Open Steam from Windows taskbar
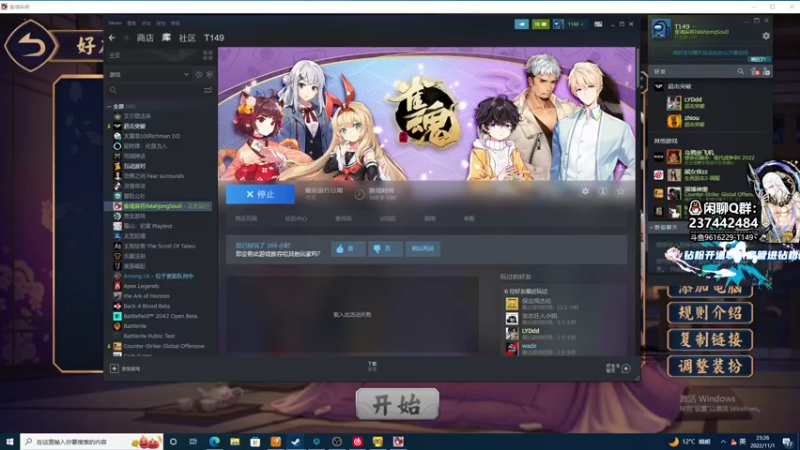 click(x=295, y=441)
